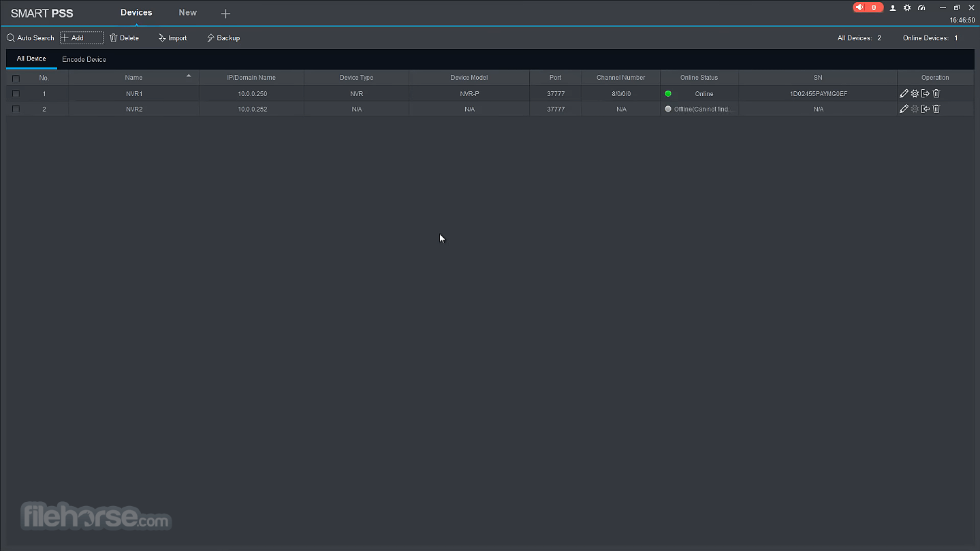Switch to the Devices tab
980x551 pixels.
click(136, 12)
